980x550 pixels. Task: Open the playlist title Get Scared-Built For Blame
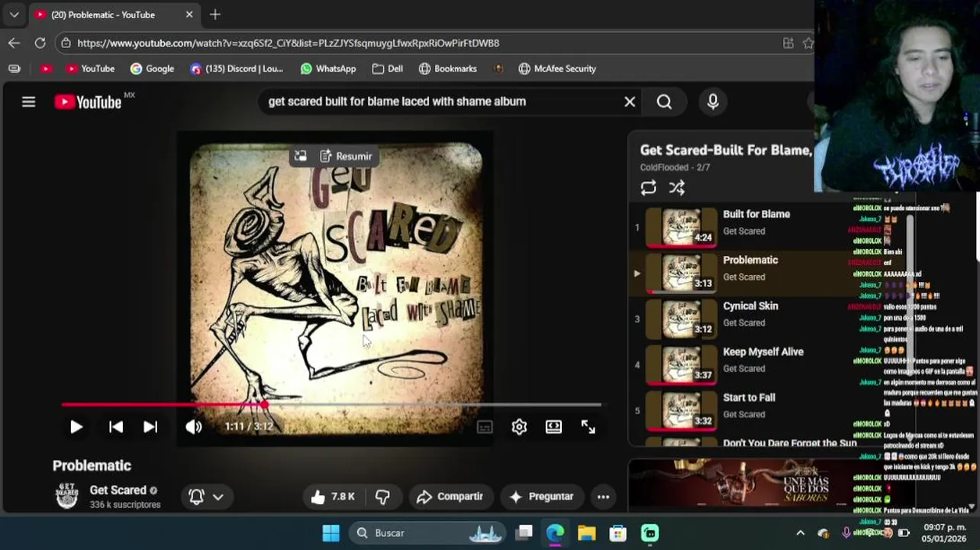pyautogui.click(x=726, y=150)
